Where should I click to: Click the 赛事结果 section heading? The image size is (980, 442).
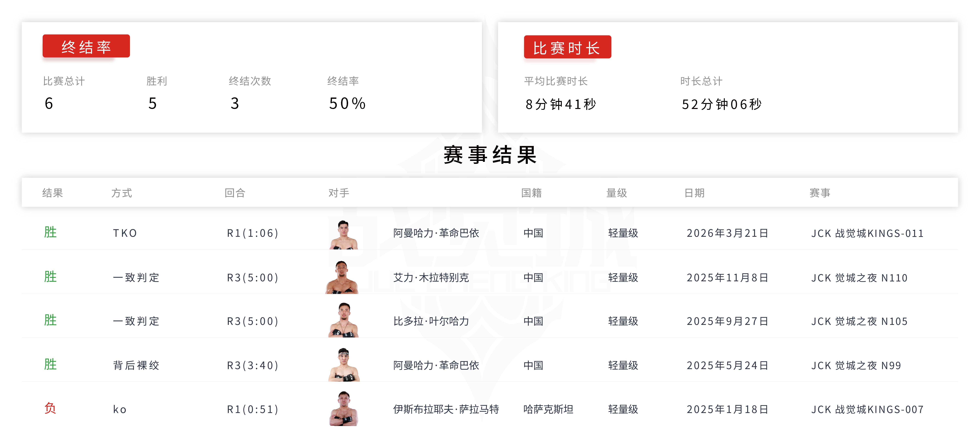pos(490,155)
